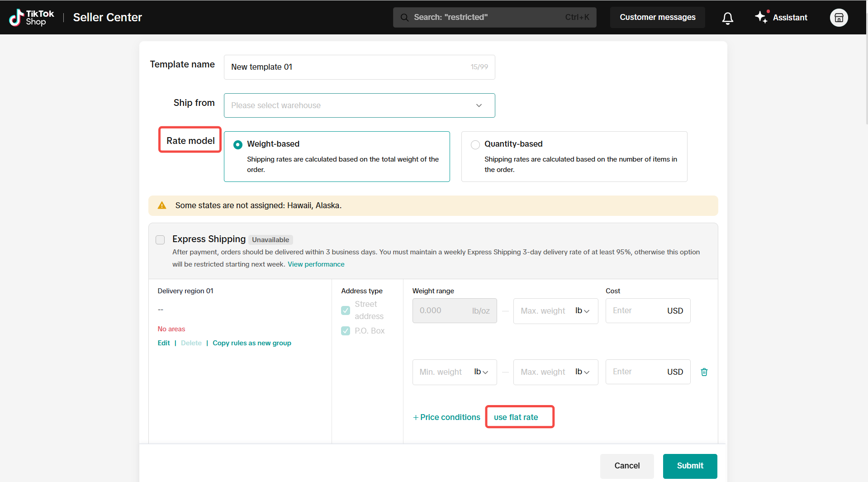This screenshot has height=482, width=868.
Task: Open the shop profile avatar
Action: coord(839,18)
